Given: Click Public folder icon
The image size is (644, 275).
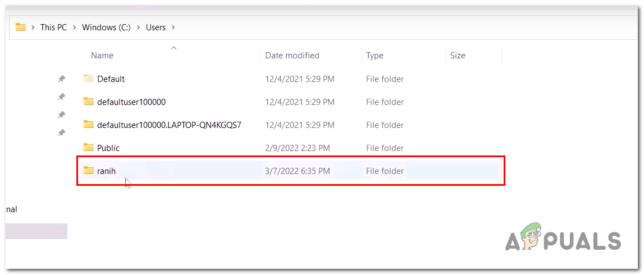Looking at the screenshot, I should (89, 147).
